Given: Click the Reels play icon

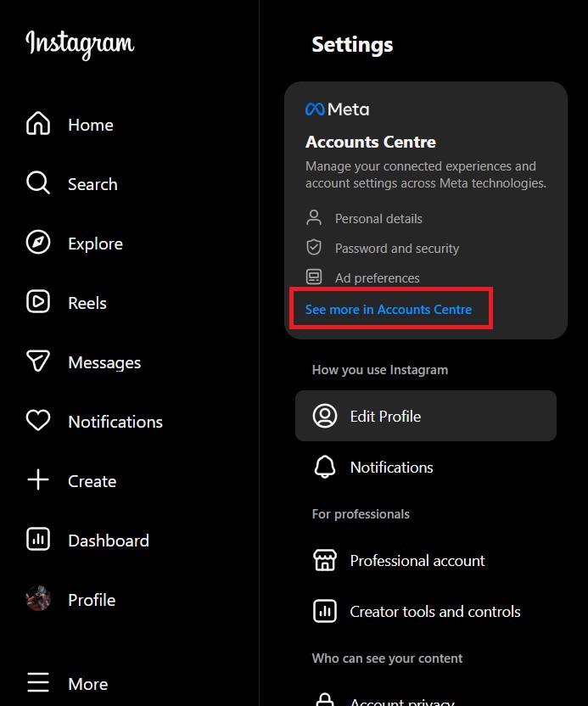Looking at the screenshot, I should [x=38, y=301].
